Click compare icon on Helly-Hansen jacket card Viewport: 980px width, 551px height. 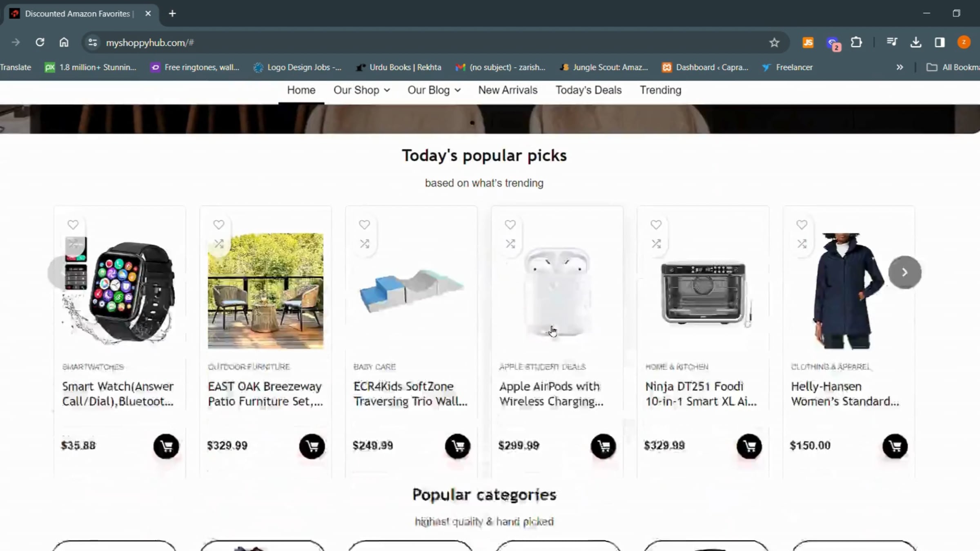click(x=802, y=244)
